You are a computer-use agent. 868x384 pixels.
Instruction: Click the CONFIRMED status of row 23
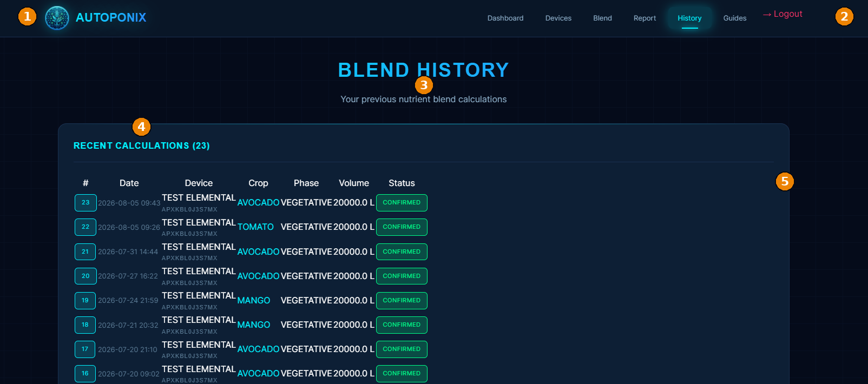tap(402, 203)
